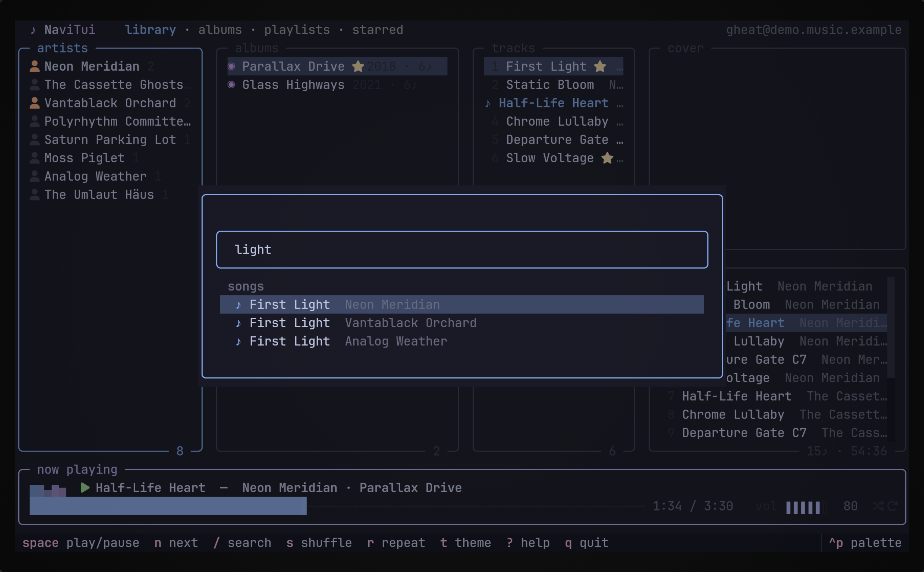Toggle the repeat icon in now playing bar
The height and width of the screenshot is (572, 924).
point(892,506)
